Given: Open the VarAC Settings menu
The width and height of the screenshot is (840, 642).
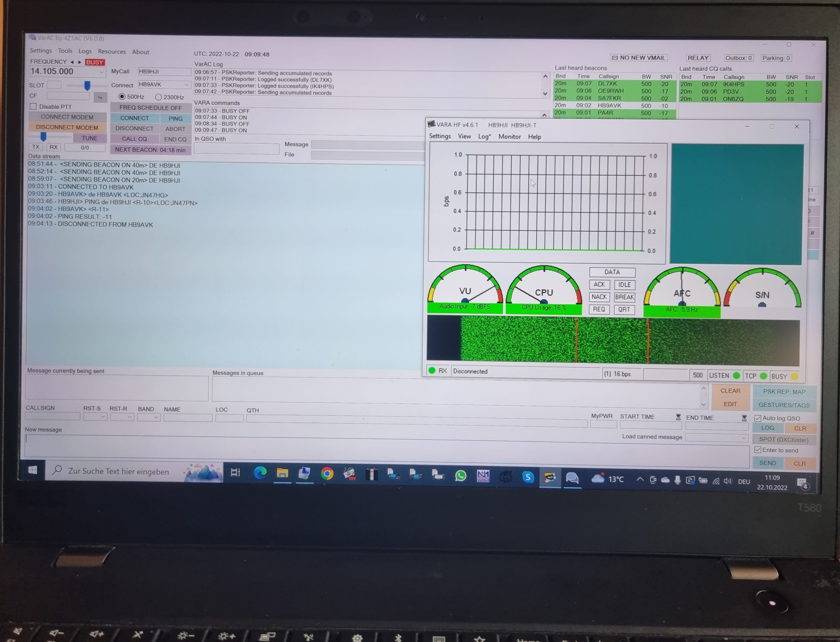Looking at the screenshot, I should coord(41,51).
